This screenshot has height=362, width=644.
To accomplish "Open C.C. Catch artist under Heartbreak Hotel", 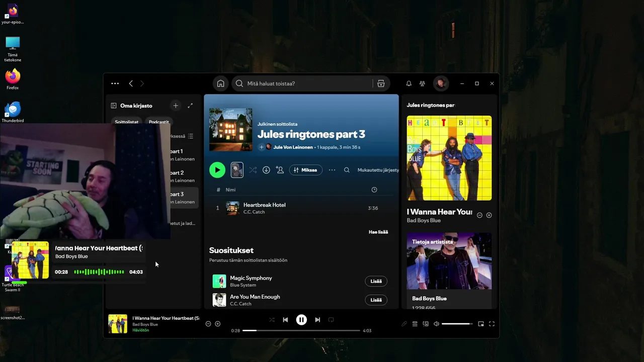I will tap(254, 212).
